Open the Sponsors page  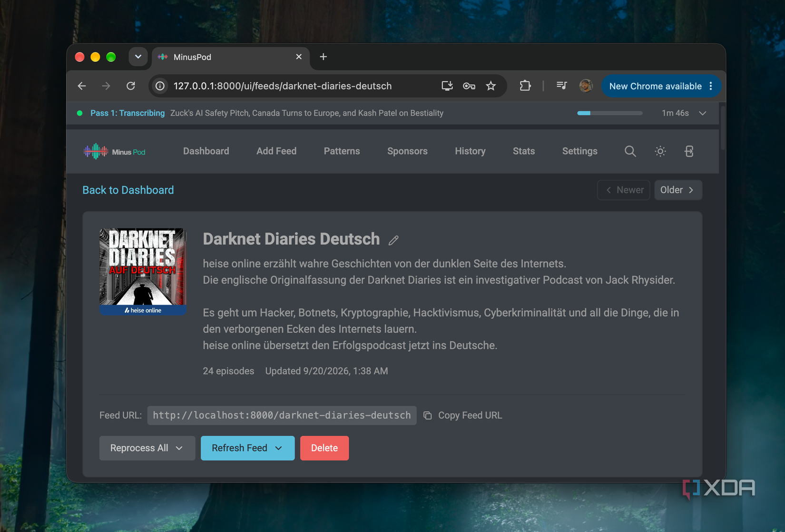[407, 151]
